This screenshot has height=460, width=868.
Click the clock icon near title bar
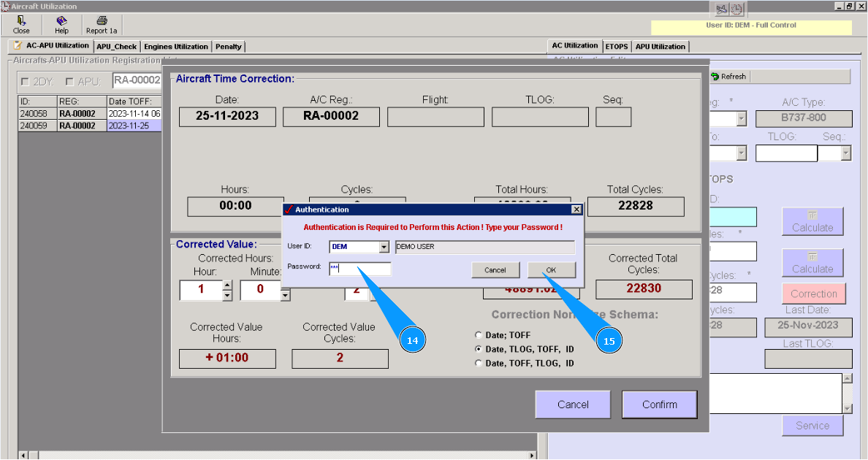point(736,9)
